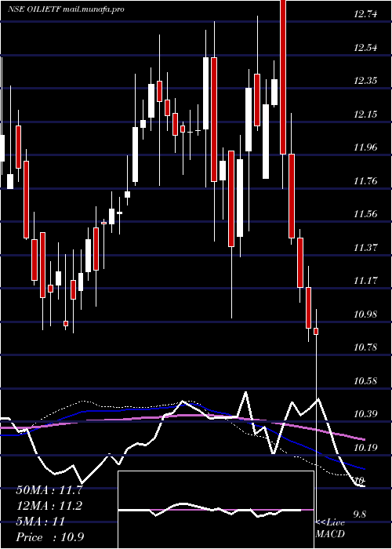
Task: Click the 11.17 price axis label
Action: pyautogui.click(x=365, y=281)
